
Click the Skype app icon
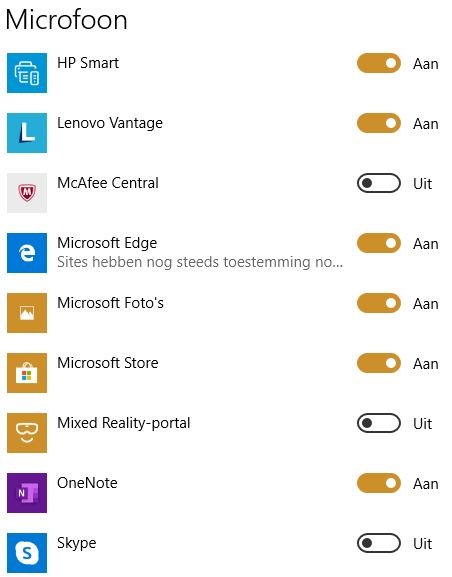click(x=27, y=553)
